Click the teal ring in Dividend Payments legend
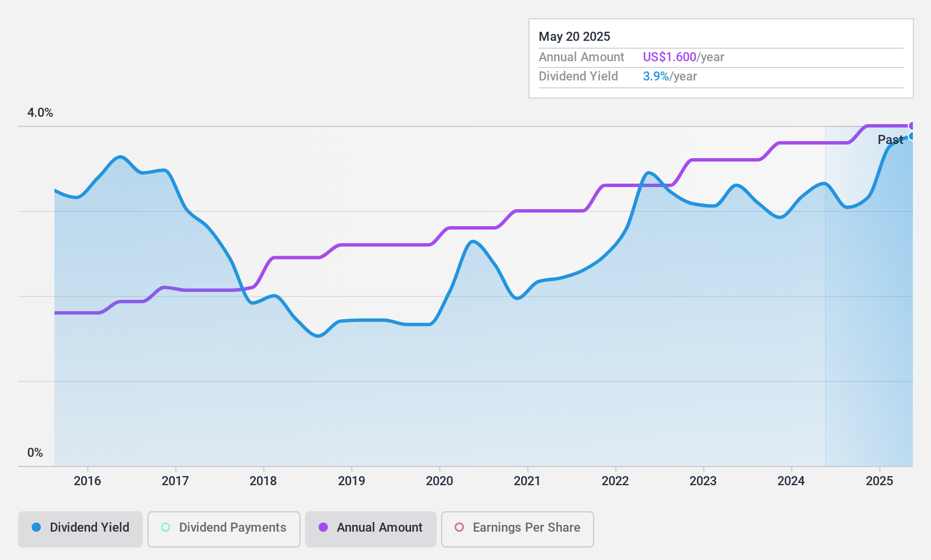The image size is (931, 560). 166,527
